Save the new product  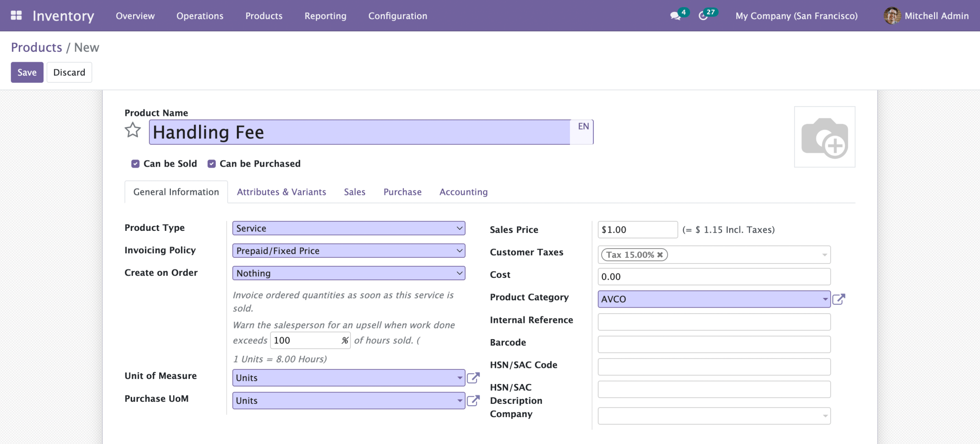point(27,72)
